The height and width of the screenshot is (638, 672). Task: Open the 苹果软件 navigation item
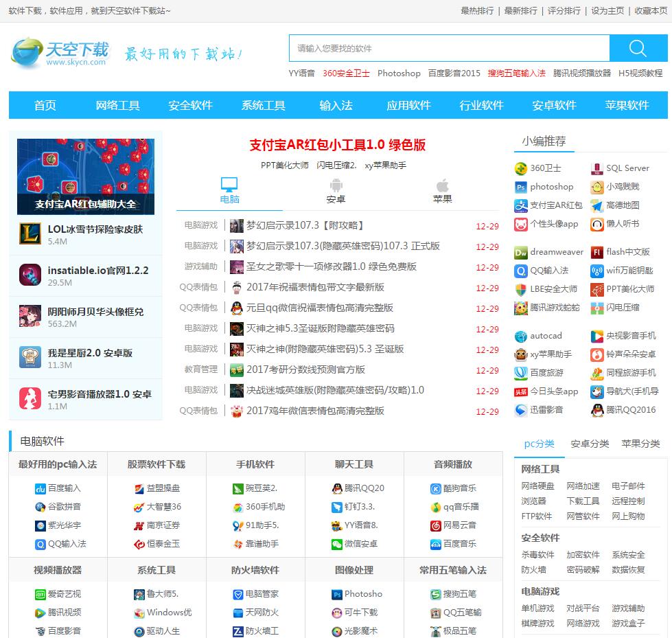pos(627,105)
